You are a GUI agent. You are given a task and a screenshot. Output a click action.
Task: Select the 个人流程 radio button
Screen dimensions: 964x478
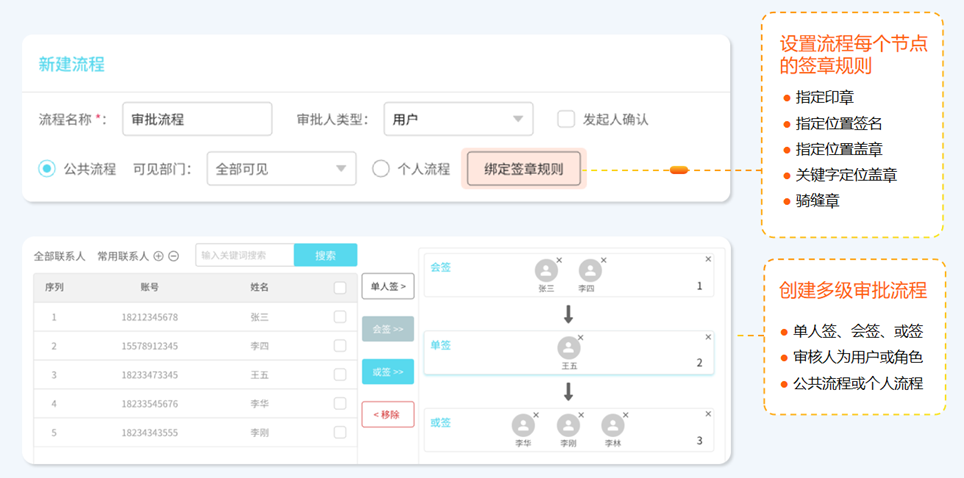point(381,169)
